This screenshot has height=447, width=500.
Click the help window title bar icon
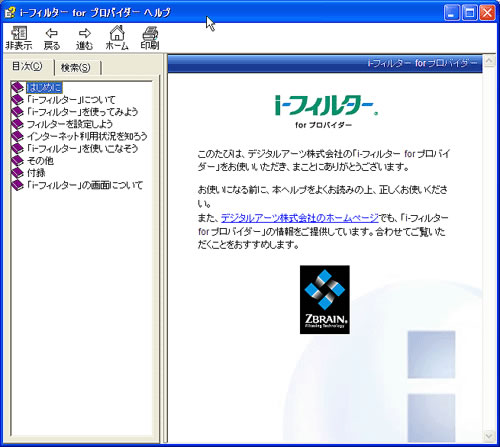[10, 13]
